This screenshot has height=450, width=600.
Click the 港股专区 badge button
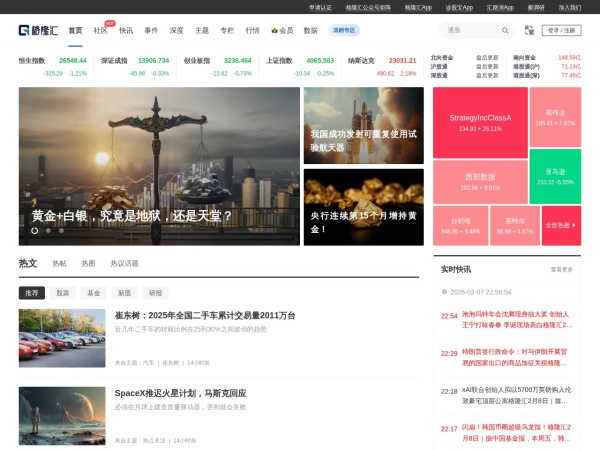coord(343,31)
